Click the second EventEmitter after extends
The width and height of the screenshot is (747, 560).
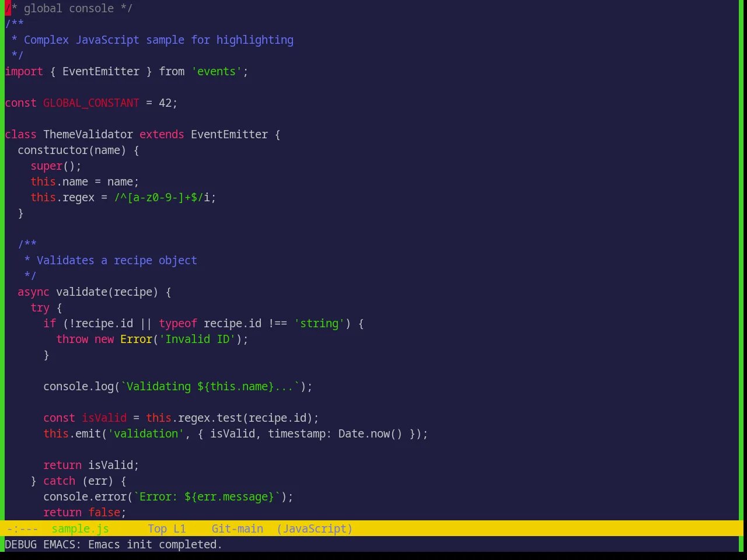click(229, 134)
